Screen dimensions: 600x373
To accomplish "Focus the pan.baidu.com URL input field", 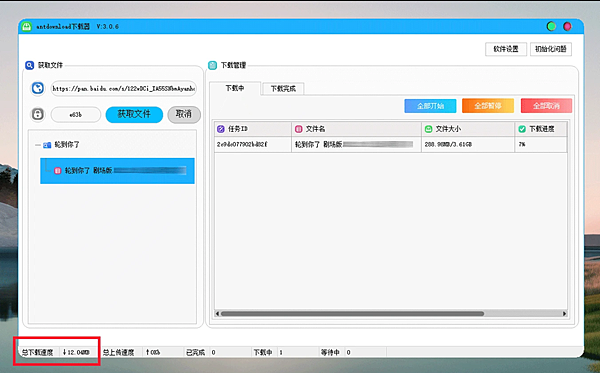I will click(x=123, y=88).
